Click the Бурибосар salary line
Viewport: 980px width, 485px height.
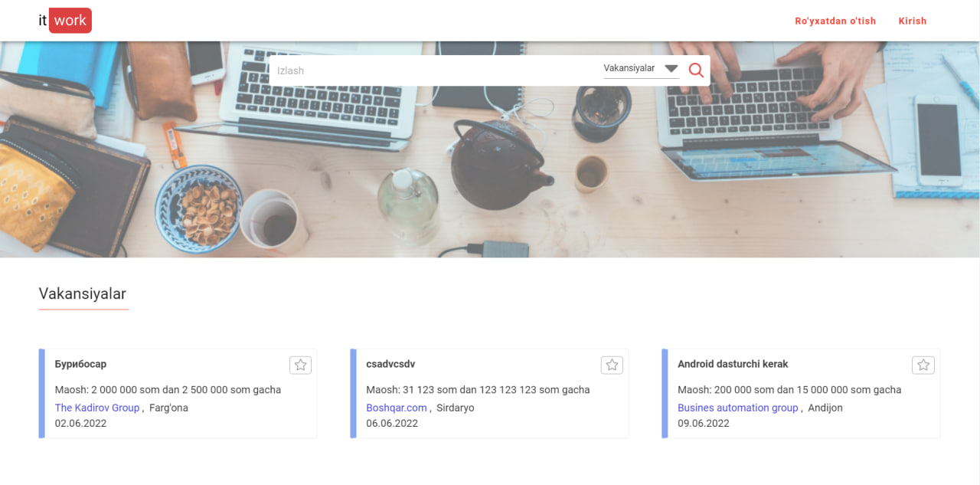tap(168, 390)
